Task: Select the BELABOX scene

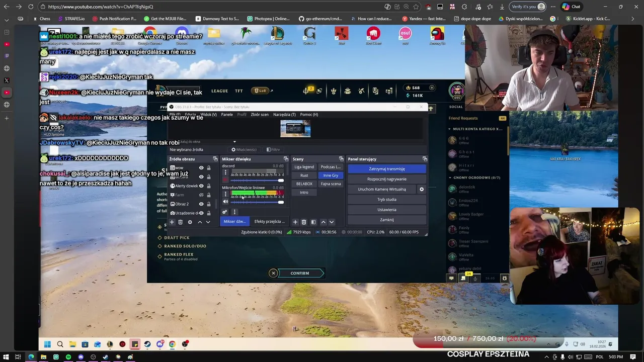Action: coord(304,184)
